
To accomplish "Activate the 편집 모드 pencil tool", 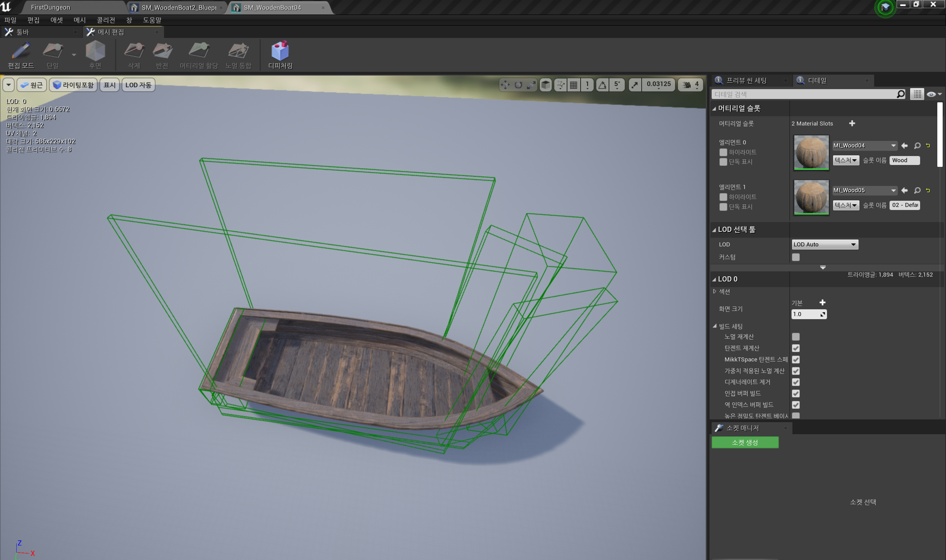I will 21,55.
